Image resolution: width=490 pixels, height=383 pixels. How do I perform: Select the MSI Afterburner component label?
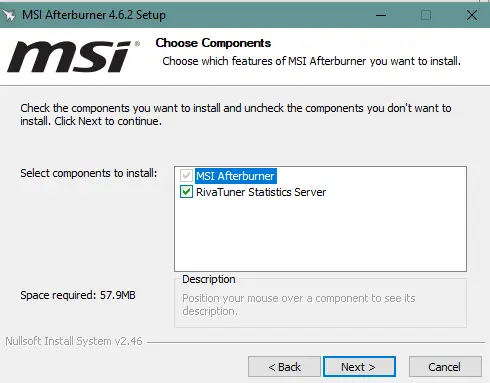[x=235, y=176]
